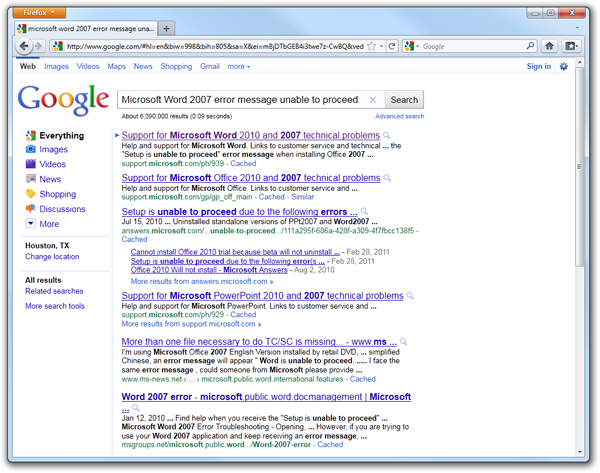The height and width of the screenshot is (473, 600).
Task: Click the scrollbar down arrow
Action: coord(579,452)
